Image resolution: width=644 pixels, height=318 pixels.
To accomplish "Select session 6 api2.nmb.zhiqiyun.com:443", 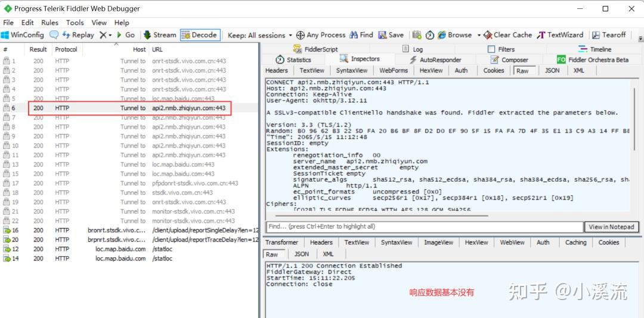I will pyautogui.click(x=129, y=108).
